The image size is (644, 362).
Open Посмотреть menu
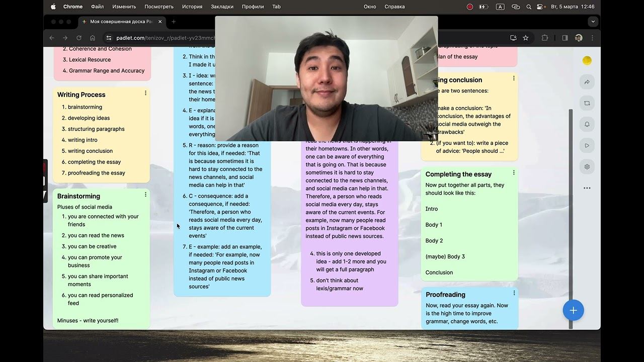pos(159,7)
